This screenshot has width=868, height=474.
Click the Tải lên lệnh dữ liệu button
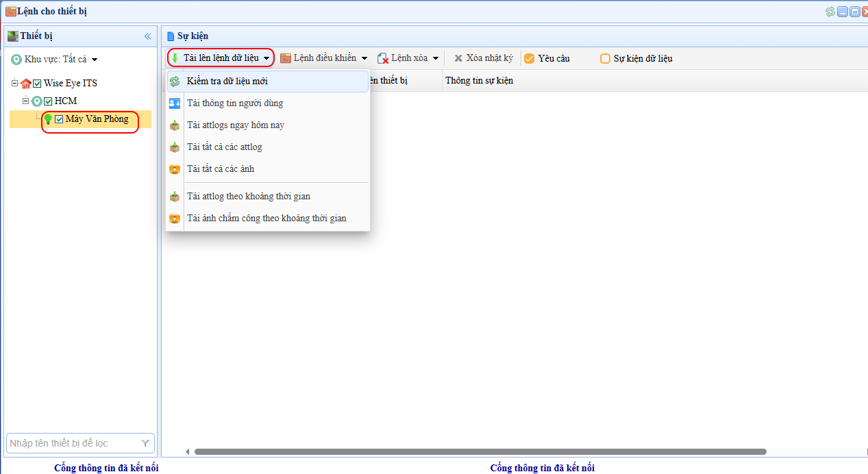pyautogui.click(x=221, y=58)
